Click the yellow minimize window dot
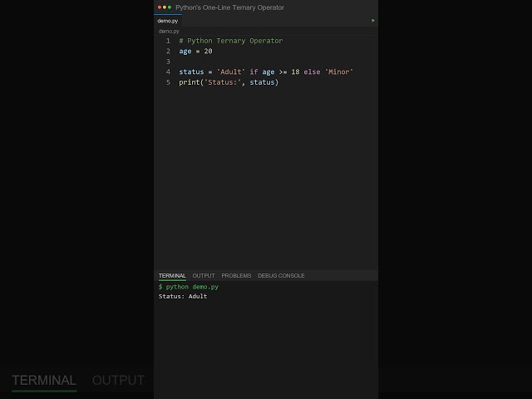This screenshot has width=532, height=399. point(165,7)
